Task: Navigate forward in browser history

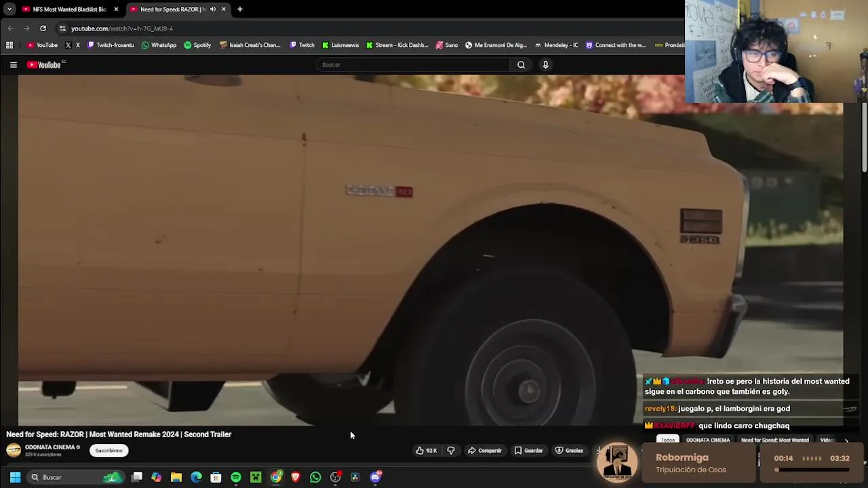Action: [x=26, y=28]
